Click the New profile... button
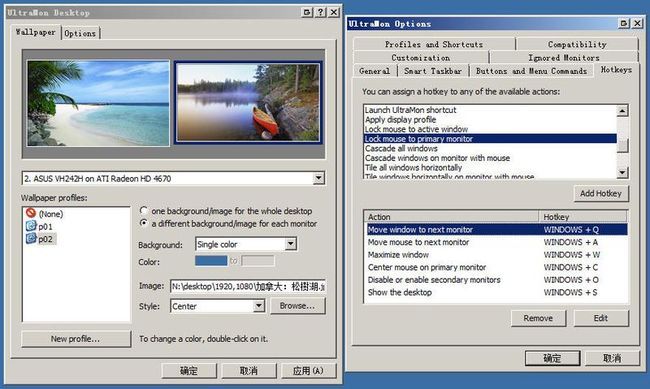Image resolution: width=650 pixels, height=389 pixels. pos(75,339)
